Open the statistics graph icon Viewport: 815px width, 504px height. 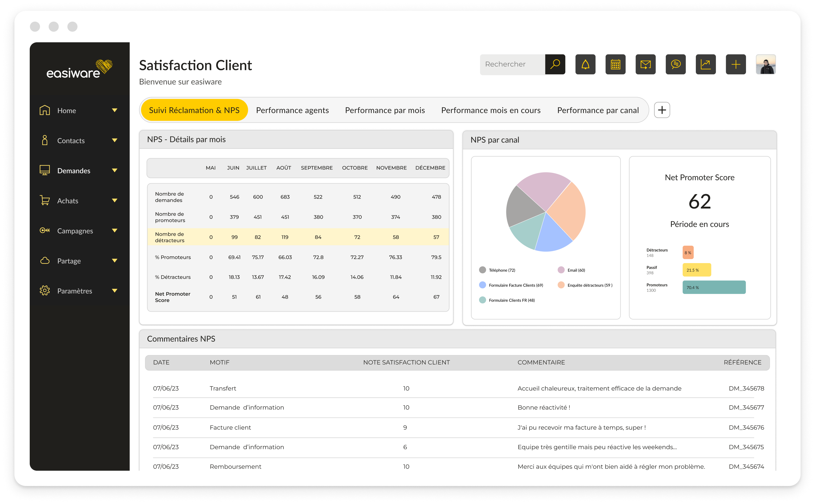(706, 64)
